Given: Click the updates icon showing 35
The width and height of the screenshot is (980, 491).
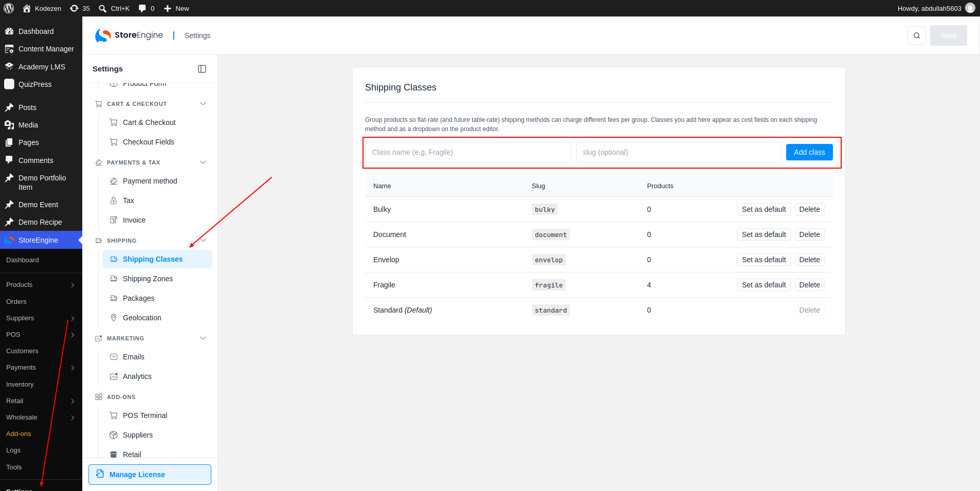Looking at the screenshot, I should click(74, 8).
